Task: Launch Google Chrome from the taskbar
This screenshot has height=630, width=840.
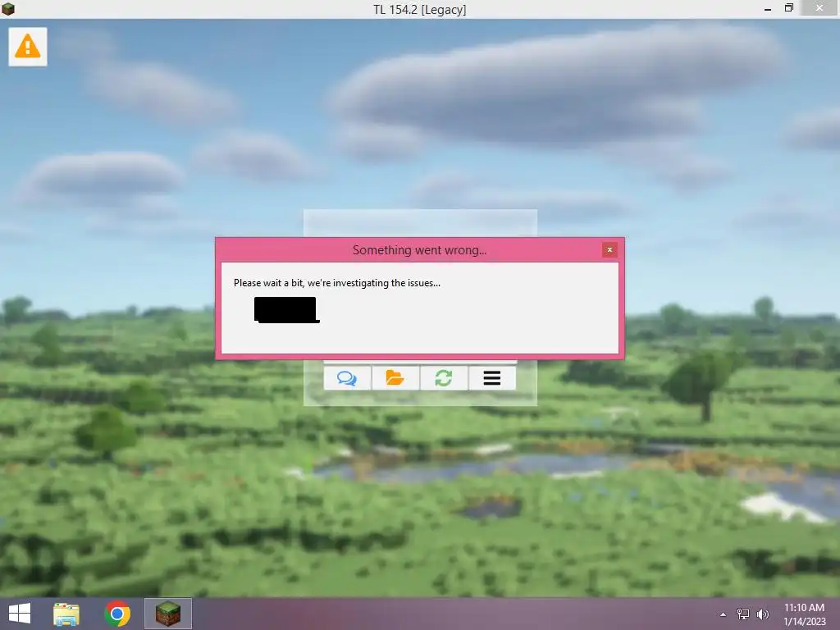Action: pyautogui.click(x=117, y=614)
